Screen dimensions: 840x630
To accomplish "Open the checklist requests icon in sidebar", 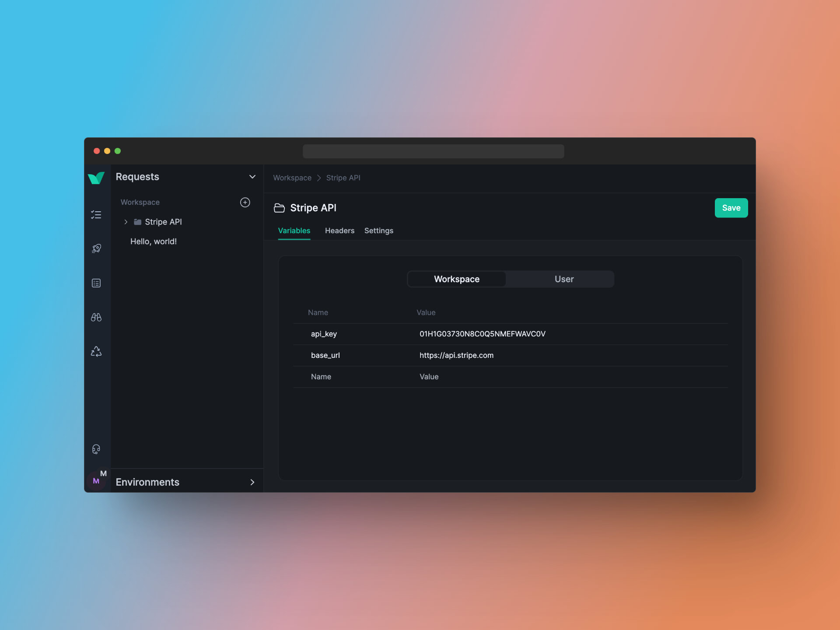I will 96,214.
